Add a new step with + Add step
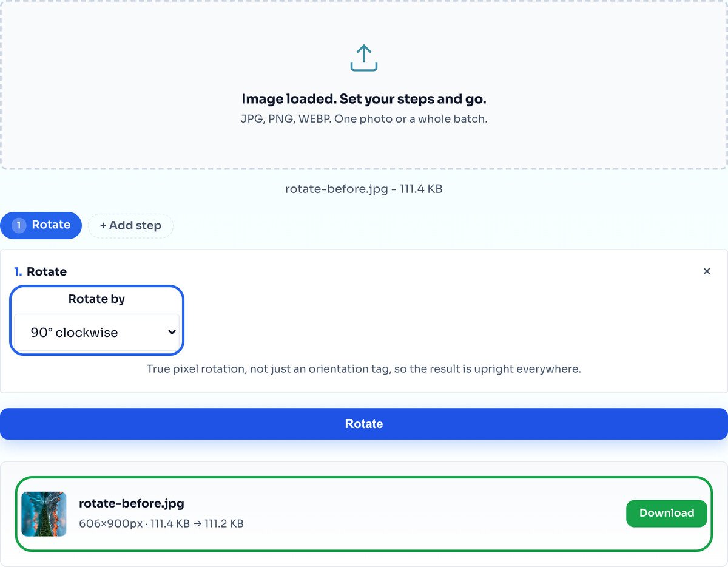The image size is (728, 567). (130, 225)
